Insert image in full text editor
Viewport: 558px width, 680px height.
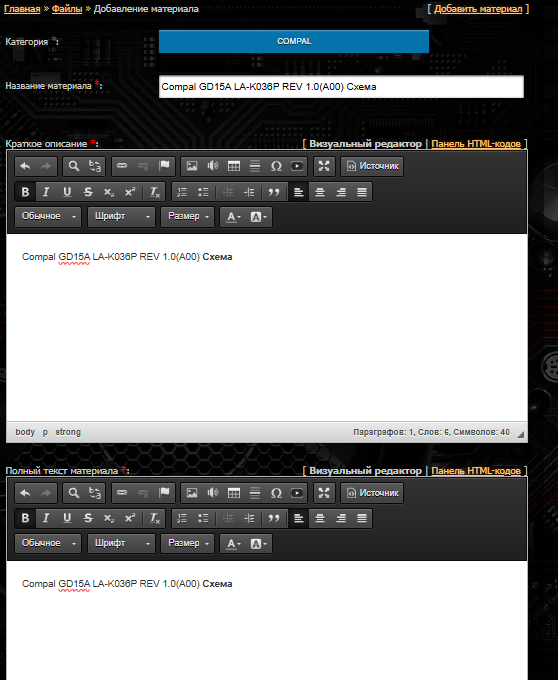[x=192, y=493]
